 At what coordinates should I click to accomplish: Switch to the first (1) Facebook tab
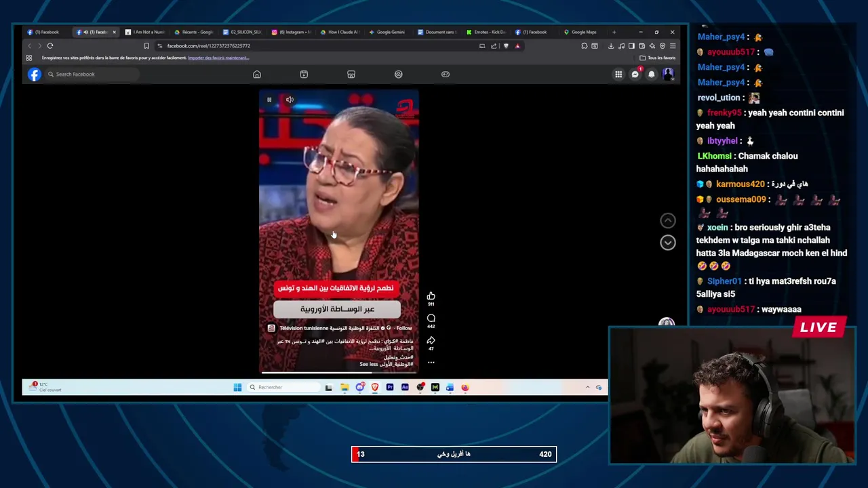(x=47, y=32)
